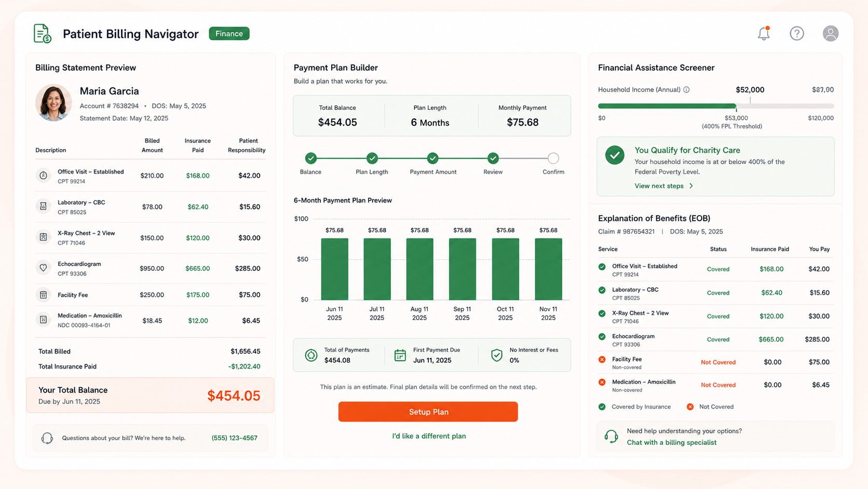Image resolution: width=868 pixels, height=489 pixels.
Task: Click the Aug 11 2025 payment bar
Action: click(x=419, y=269)
